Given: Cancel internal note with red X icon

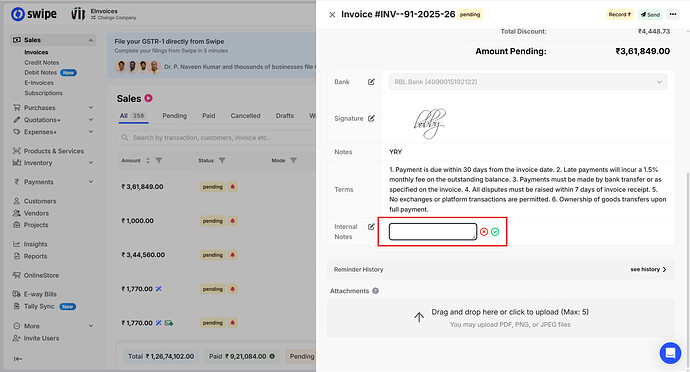Looking at the screenshot, I should click(484, 232).
